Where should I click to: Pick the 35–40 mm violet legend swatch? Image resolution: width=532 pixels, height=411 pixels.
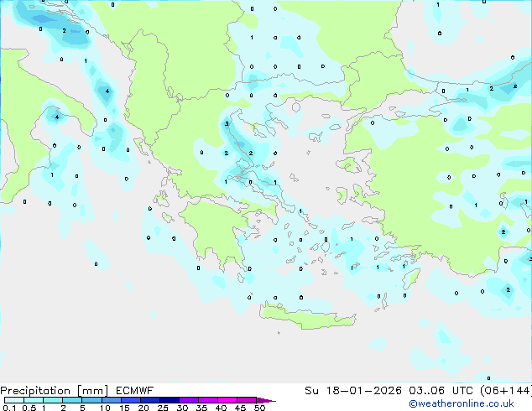click(x=208, y=400)
